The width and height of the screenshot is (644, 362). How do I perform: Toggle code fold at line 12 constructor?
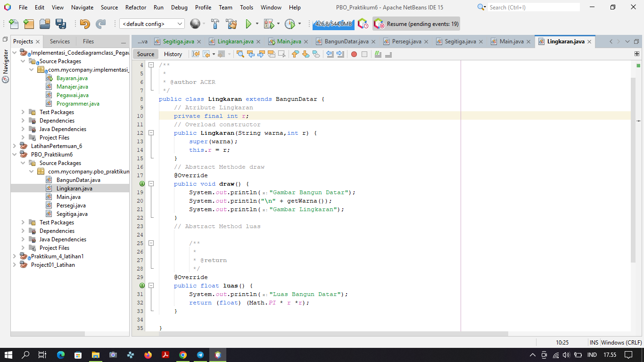pyautogui.click(x=151, y=133)
